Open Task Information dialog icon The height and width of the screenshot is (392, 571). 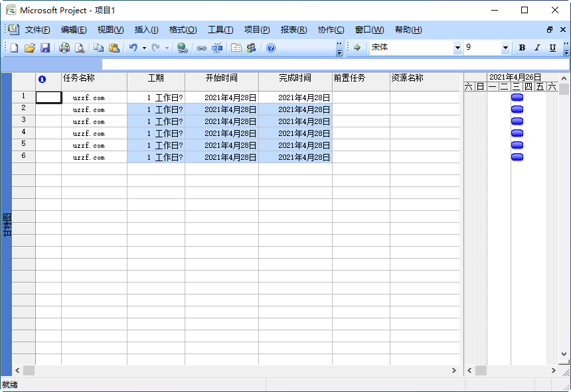coord(236,48)
